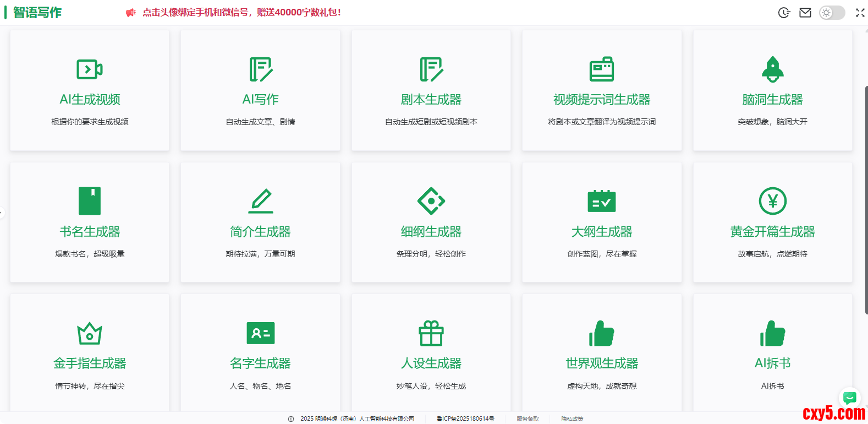Screen dimensions: 868x424
Task: Click the text 将剧本或文章翻译为视频提示词
Action: [x=602, y=122]
